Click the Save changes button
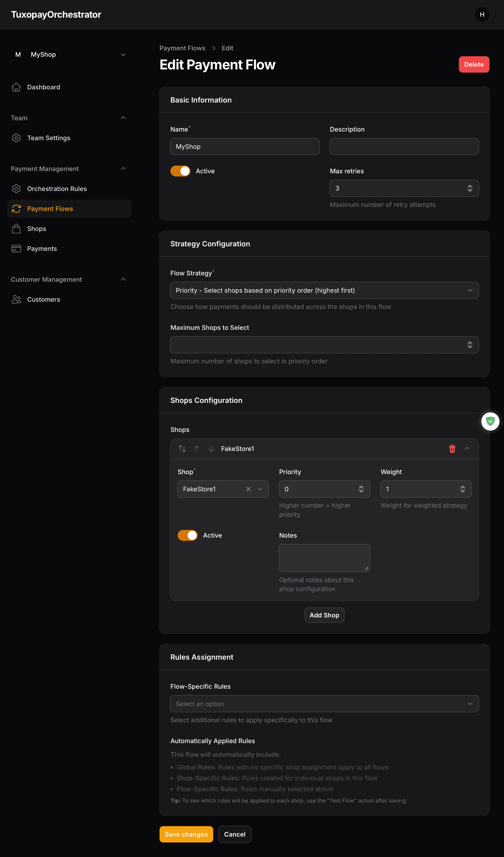 186,834
